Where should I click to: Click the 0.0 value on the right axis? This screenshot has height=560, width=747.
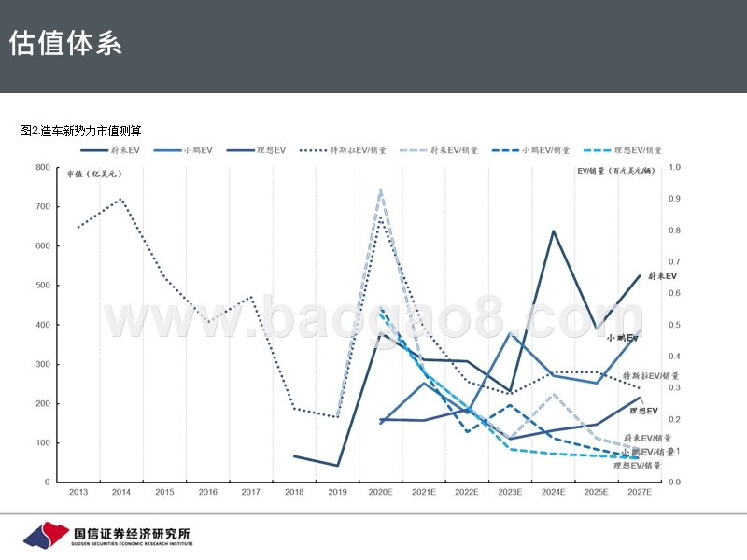pos(674,482)
